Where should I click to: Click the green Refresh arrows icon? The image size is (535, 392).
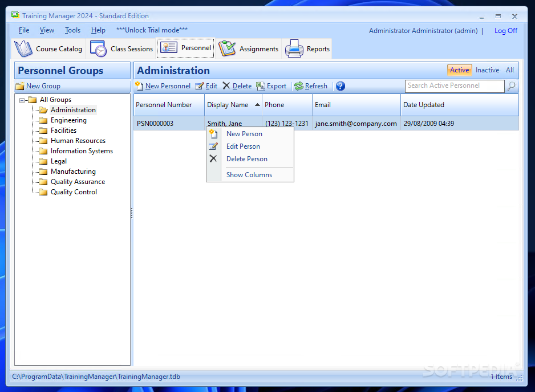click(299, 86)
